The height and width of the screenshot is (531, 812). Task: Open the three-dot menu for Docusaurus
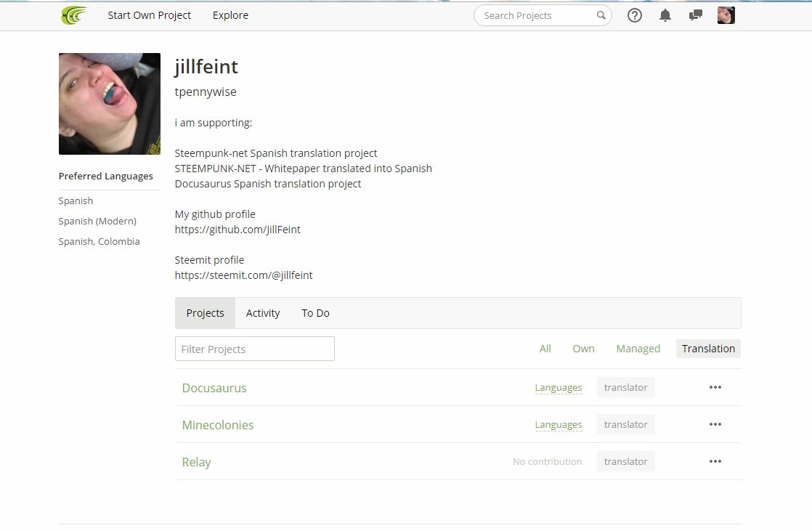click(715, 387)
